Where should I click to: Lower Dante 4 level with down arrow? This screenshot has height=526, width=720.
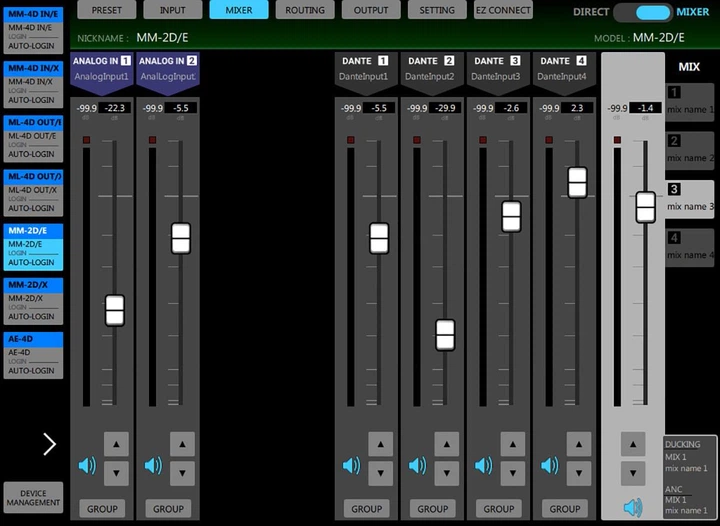tap(579, 473)
